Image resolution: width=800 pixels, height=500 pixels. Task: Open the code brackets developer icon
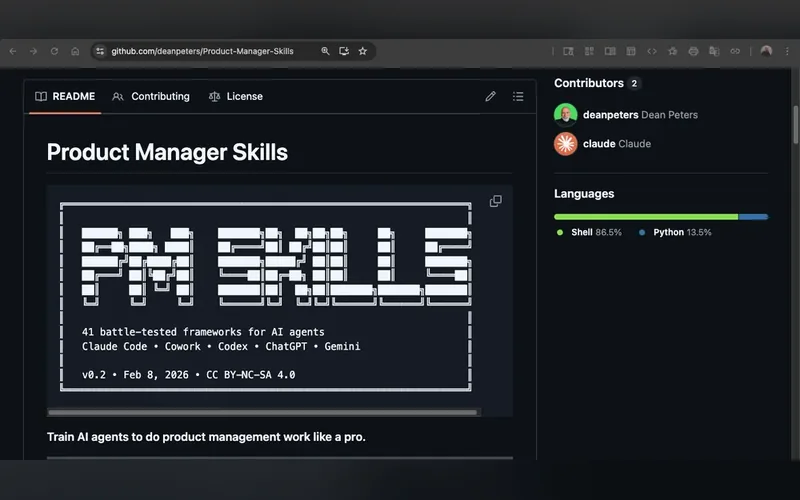point(652,51)
